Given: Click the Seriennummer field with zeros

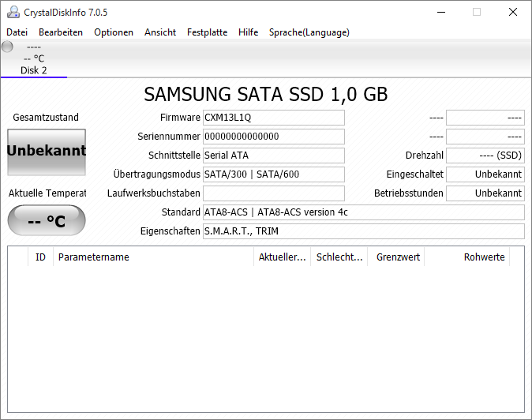Looking at the screenshot, I should pyautogui.click(x=274, y=137).
